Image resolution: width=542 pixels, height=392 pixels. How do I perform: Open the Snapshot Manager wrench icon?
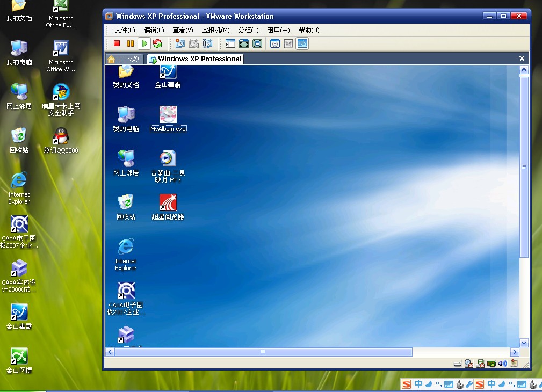[207, 43]
